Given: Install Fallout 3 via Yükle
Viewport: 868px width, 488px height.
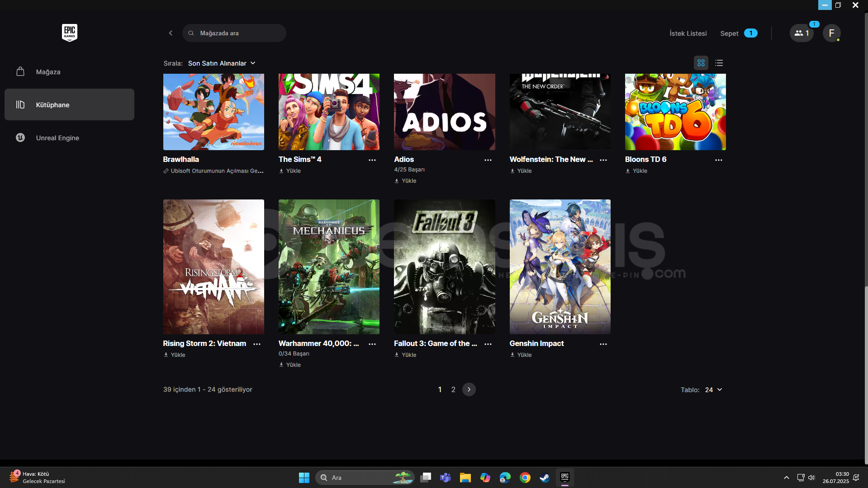Looking at the screenshot, I should pyautogui.click(x=405, y=355).
